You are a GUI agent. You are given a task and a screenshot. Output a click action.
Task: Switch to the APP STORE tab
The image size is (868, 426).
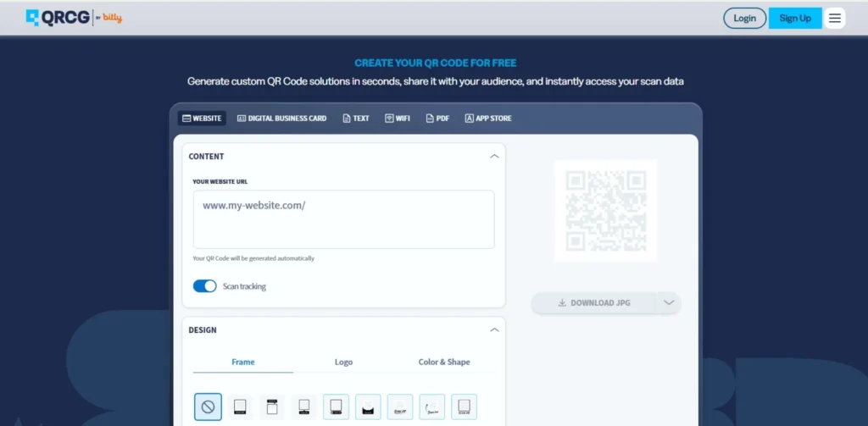488,119
